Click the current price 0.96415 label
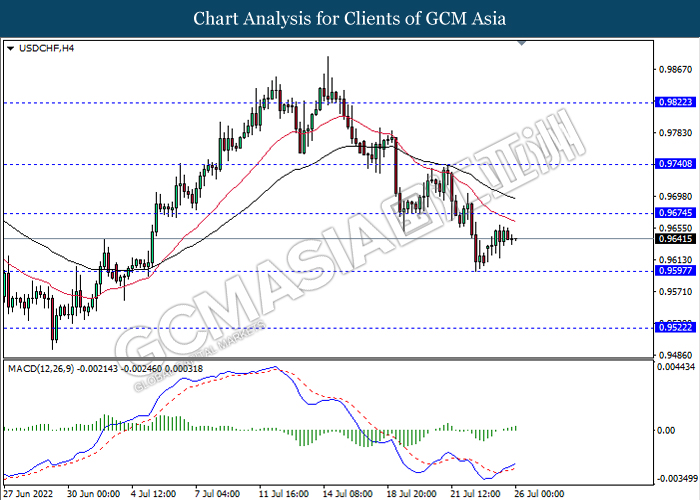Screen dimensions: 700x500 point(675,239)
